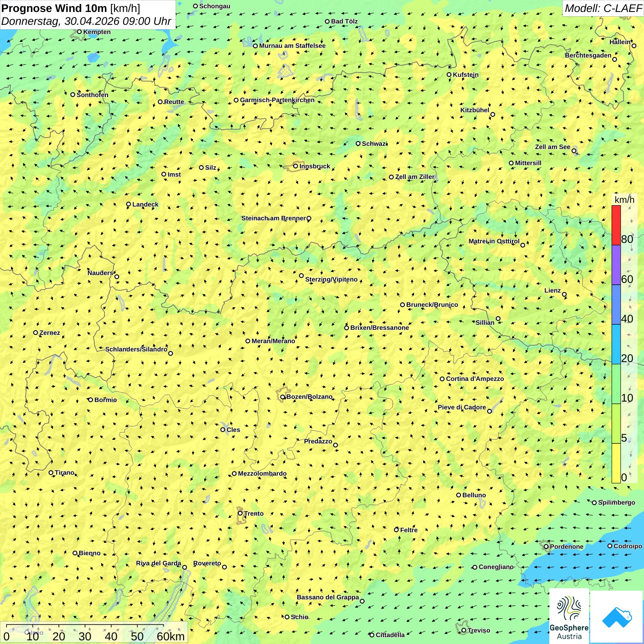Click the Matrei in Osttirol label

coord(494,241)
